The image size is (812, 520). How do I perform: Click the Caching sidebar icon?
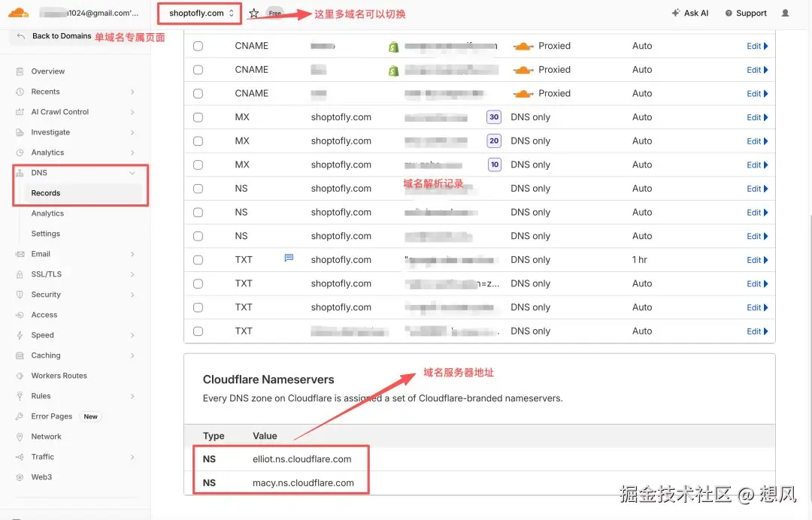pos(20,355)
